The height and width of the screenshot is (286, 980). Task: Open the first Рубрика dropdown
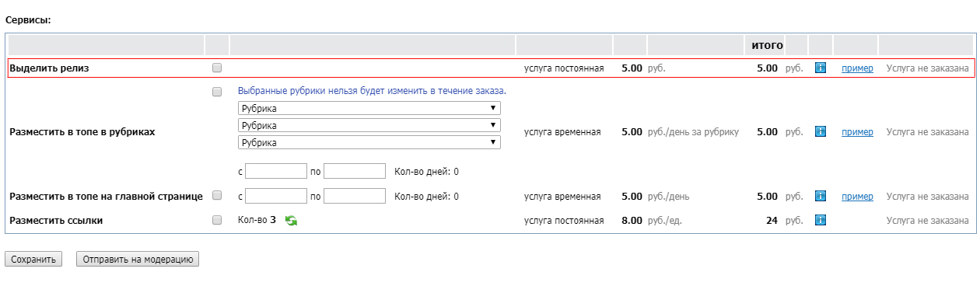point(369,109)
